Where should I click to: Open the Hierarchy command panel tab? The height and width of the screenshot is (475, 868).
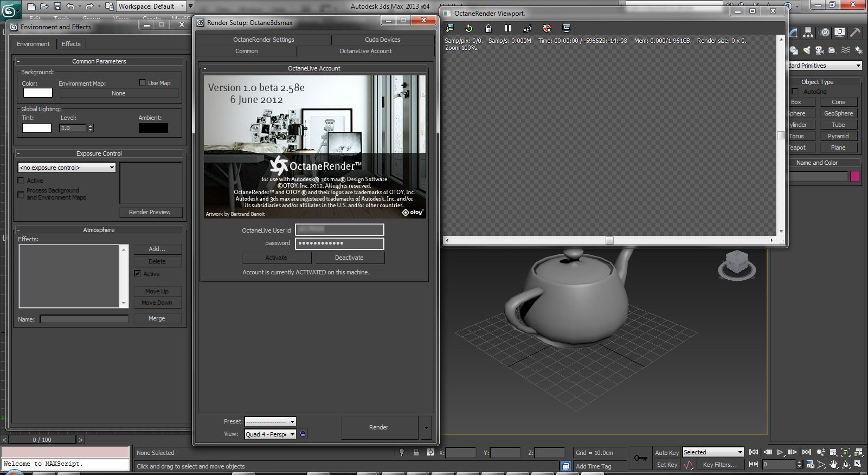tap(808, 33)
